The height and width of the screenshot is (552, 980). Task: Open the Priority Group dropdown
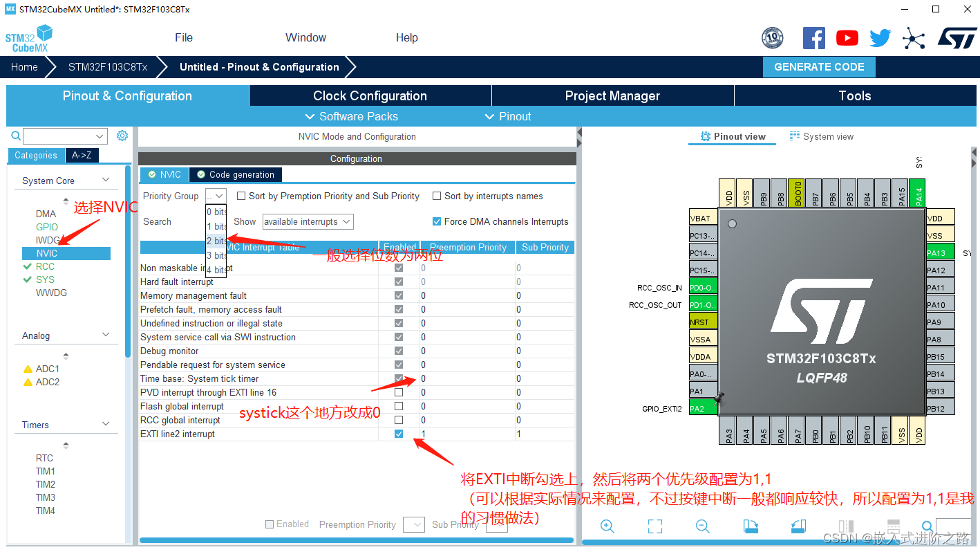coord(216,196)
